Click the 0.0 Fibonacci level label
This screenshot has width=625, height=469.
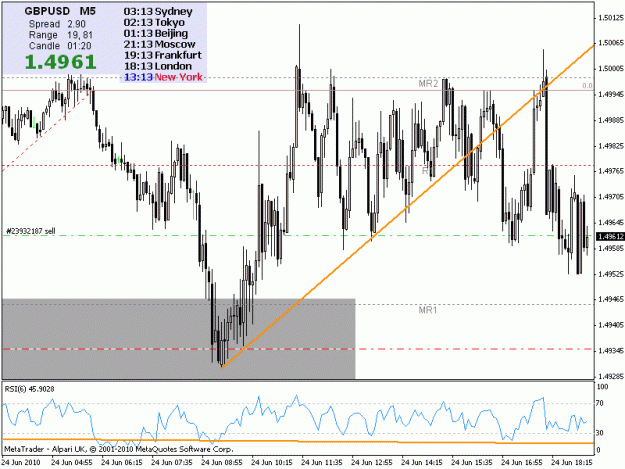pyautogui.click(x=587, y=86)
